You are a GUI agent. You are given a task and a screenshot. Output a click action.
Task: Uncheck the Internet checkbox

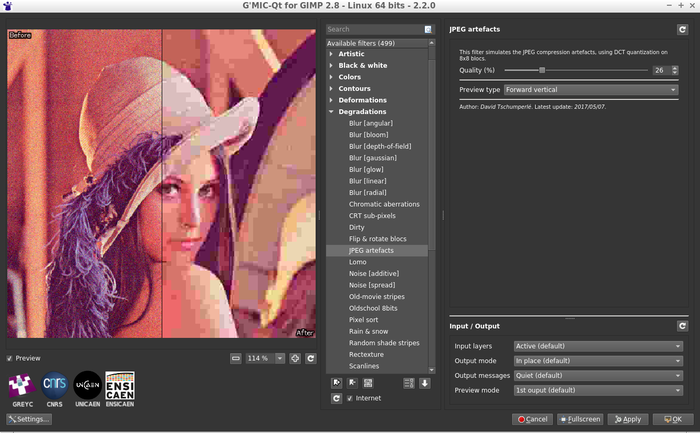pos(349,398)
